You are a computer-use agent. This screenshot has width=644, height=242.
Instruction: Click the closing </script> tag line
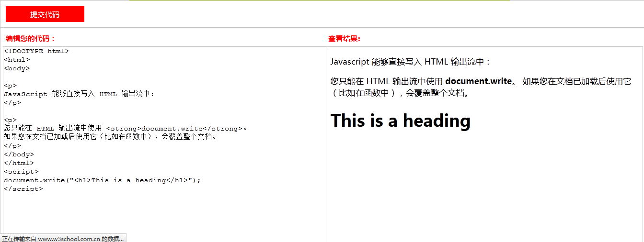[x=23, y=189]
